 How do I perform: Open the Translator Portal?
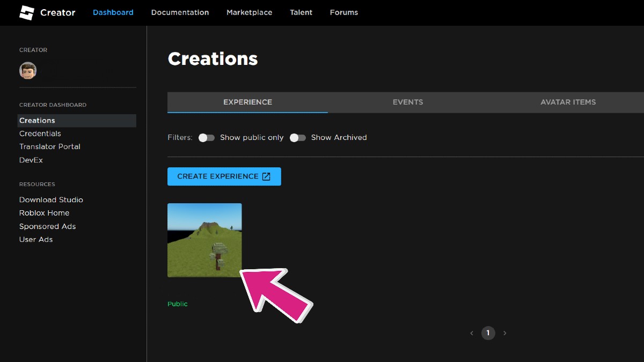point(49,146)
